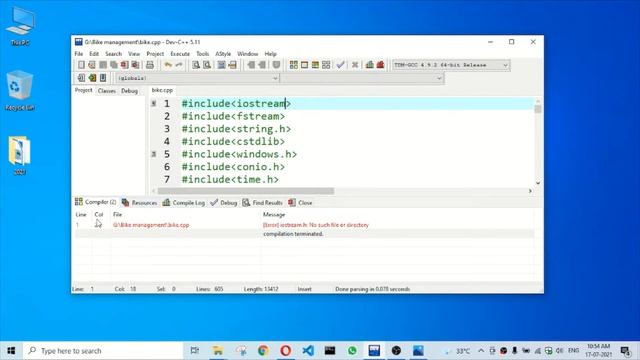Switch to the Classes tab
This screenshot has width=640, height=360.
(107, 91)
